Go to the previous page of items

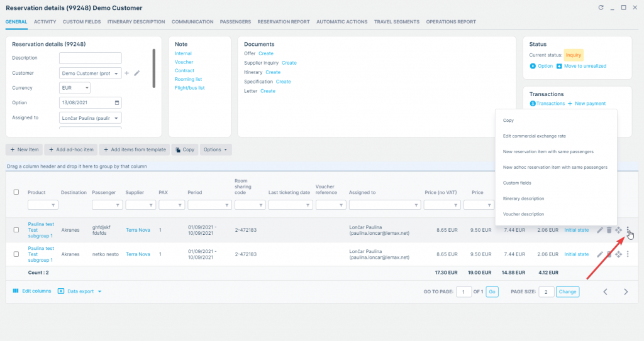coord(606,292)
